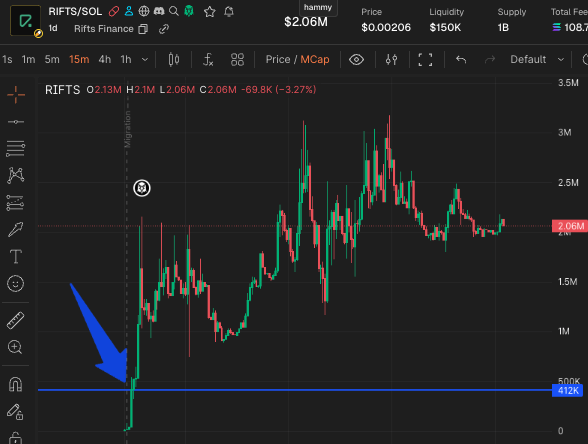
Task: Select the 15m timeframe
Action: [x=79, y=59]
